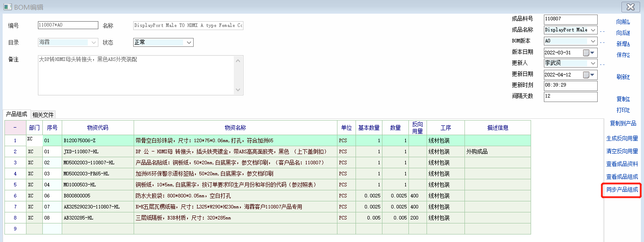644x242 pixels.
Task: Click the 新增A link to add
Action: pos(623,44)
